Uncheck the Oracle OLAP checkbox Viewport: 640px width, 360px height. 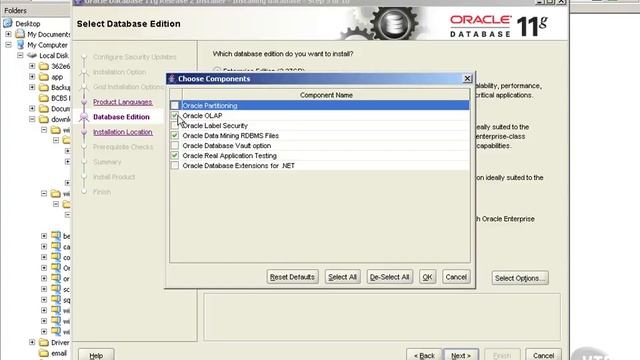(x=175, y=116)
